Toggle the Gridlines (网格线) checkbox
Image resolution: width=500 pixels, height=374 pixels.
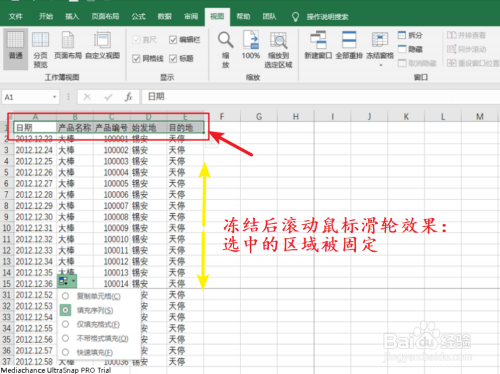[x=136, y=59]
